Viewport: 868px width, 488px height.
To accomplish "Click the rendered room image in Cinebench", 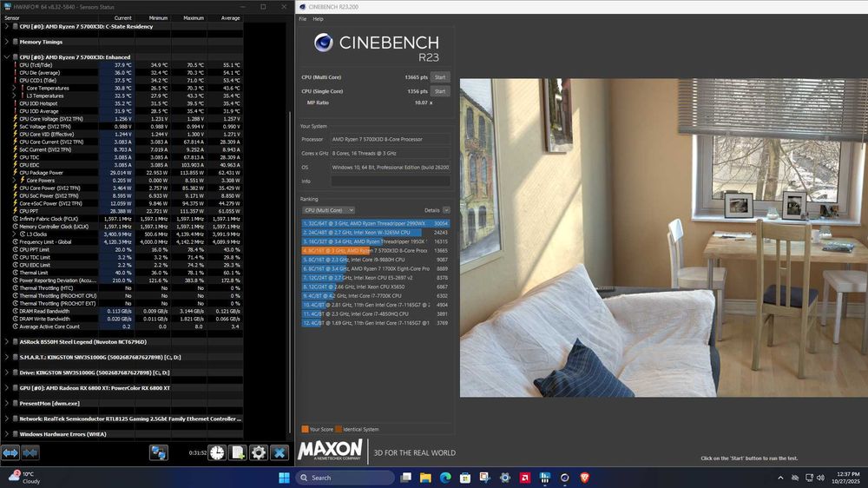I will (x=664, y=238).
